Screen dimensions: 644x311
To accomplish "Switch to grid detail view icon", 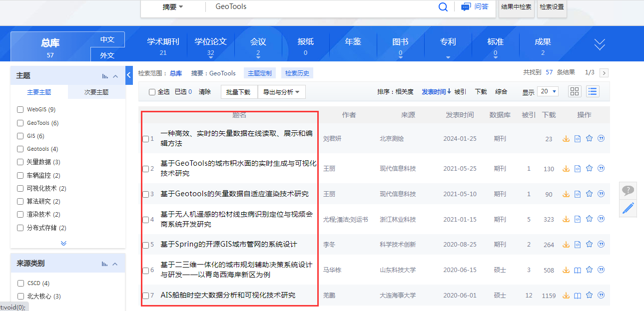I will [575, 91].
